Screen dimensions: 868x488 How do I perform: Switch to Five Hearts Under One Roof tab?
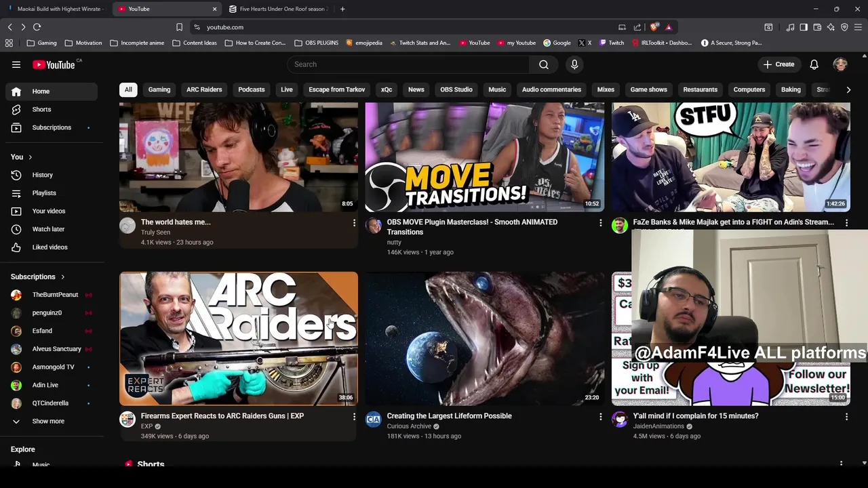[279, 9]
